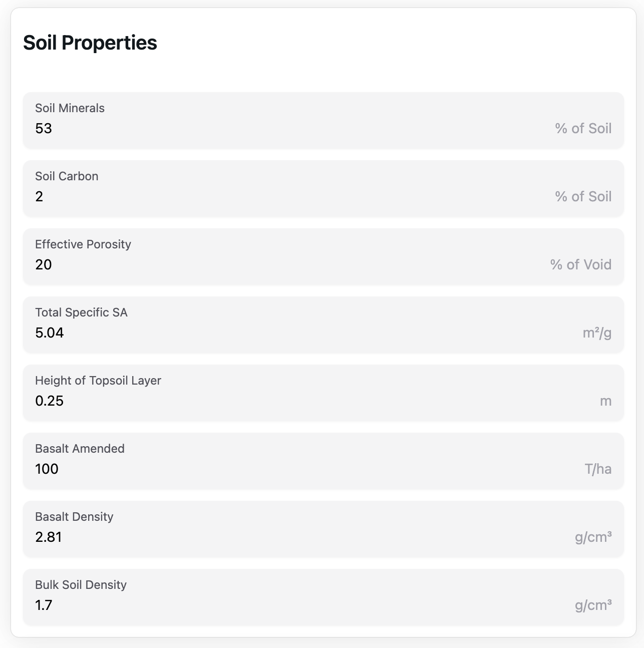This screenshot has height=648, width=644.
Task: Focus the Total Specific SA value 5.04
Action: 50,333
